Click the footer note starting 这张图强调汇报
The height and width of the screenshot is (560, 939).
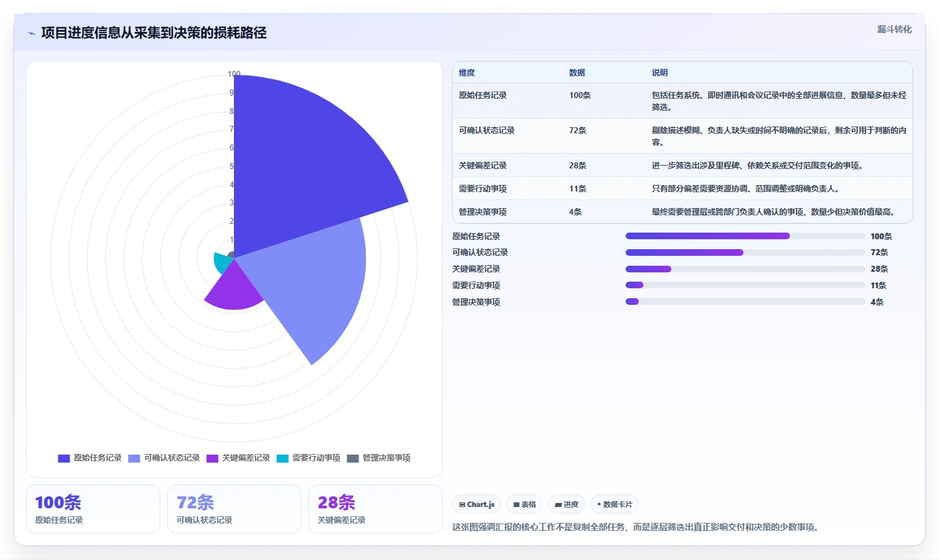[637, 528]
